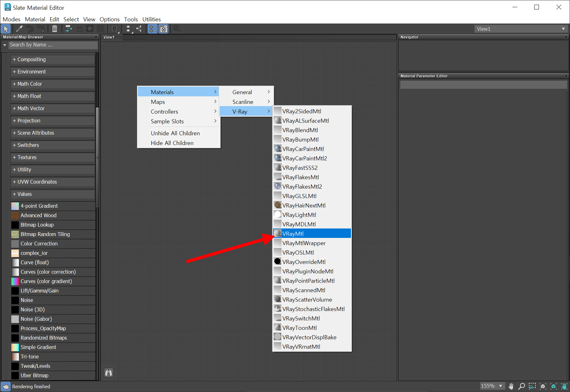Viewport: 570px width, 392px height.
Task: Pick material from object with eyedropper
Action: [x=19, y=29]
